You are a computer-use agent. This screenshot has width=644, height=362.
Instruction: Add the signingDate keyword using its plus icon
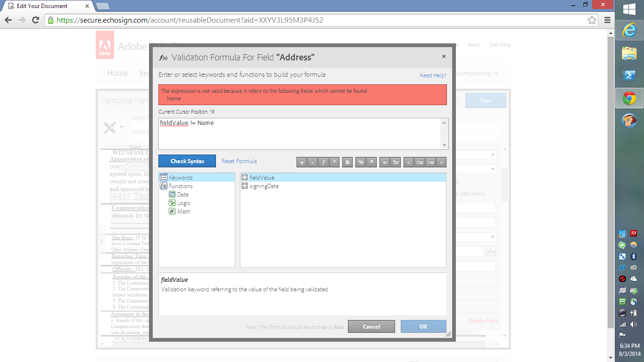pos(245,186)
